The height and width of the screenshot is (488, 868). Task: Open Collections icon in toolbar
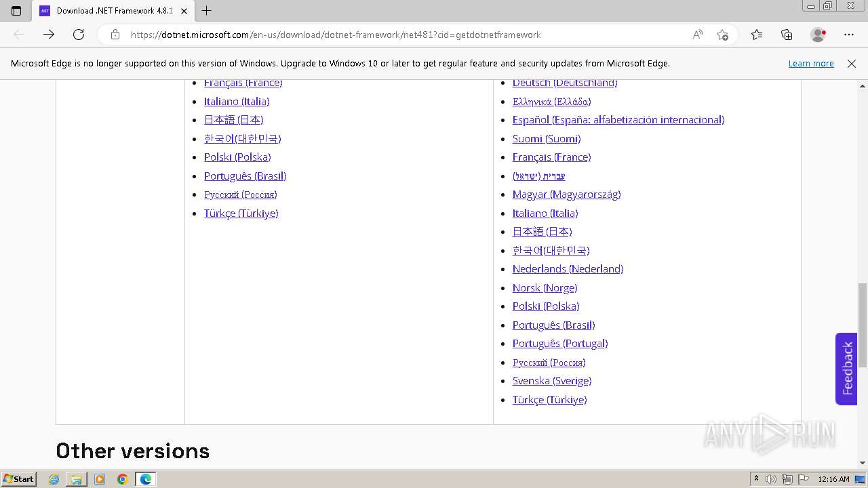pos(787,35)
